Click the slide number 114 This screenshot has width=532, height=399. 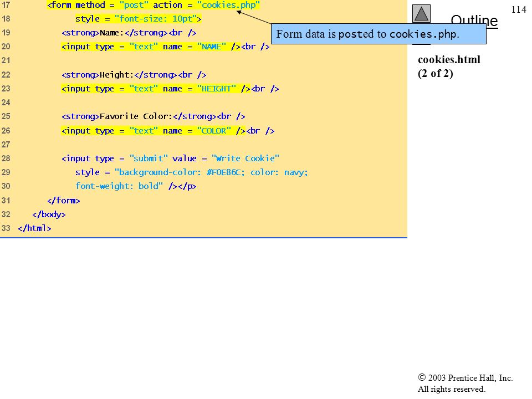click(x=519, y=9)
